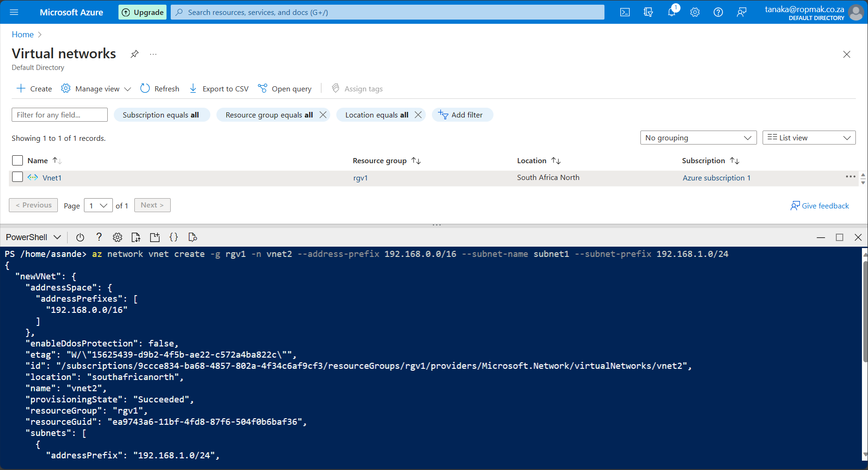Screen dimensions: 868x470
Task: Open the Feedback icon in header
Action: pyautogui.click(x=742, y=12)
